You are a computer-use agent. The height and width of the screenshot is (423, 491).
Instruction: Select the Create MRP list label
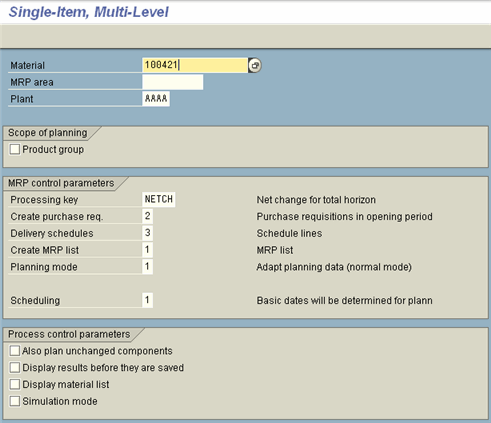tap(45, 250)
